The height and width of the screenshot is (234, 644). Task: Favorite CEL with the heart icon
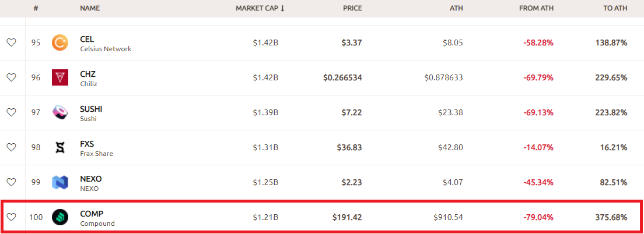11,43
